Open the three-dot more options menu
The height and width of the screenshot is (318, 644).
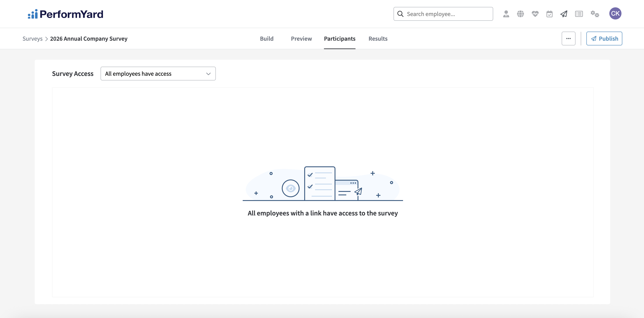pos(568,39)
